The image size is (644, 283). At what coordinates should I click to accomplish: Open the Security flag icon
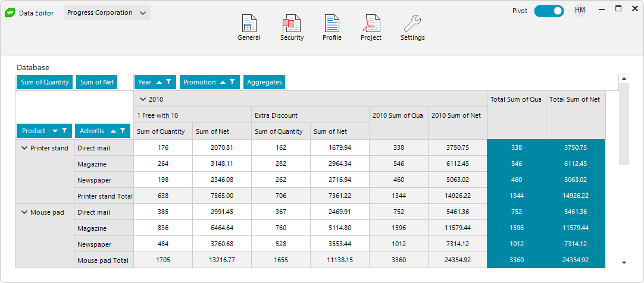click(292, 23)
